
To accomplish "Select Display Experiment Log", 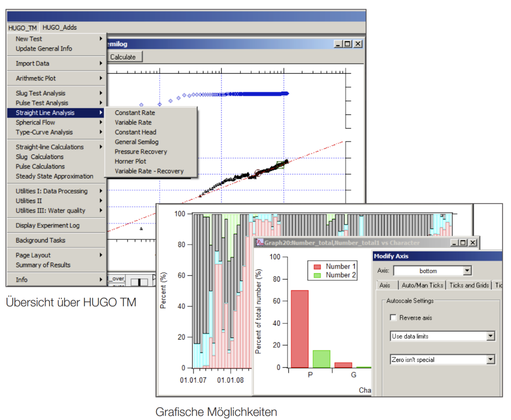I will click(x=56, y=225).
